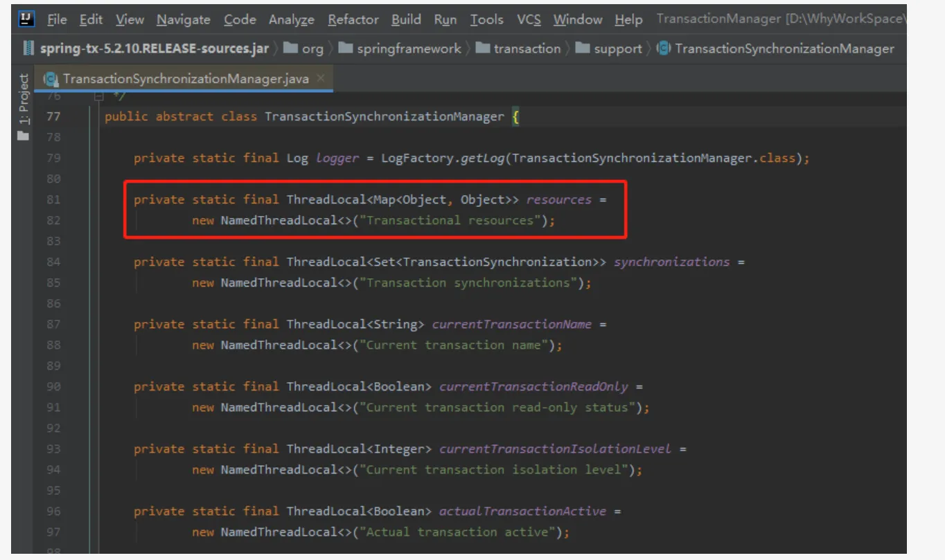Open the Build menu
Image resolution: width=945 pixels, height=560 pixels.
click(406, 20)
